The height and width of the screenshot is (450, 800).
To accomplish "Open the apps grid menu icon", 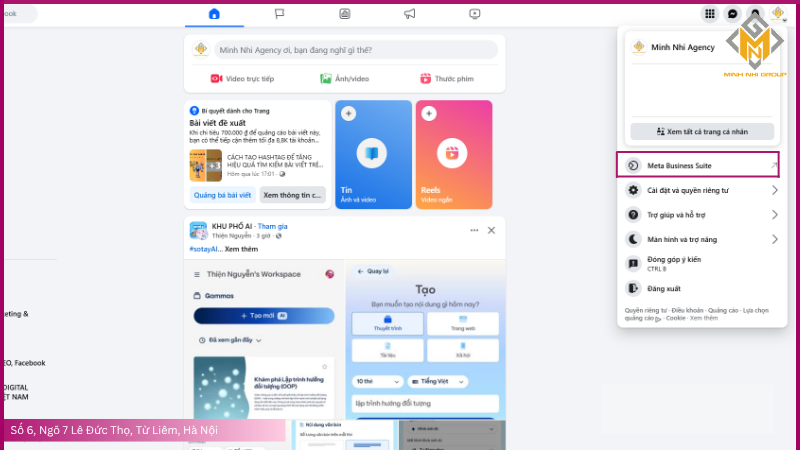I will tap(710, 14).
